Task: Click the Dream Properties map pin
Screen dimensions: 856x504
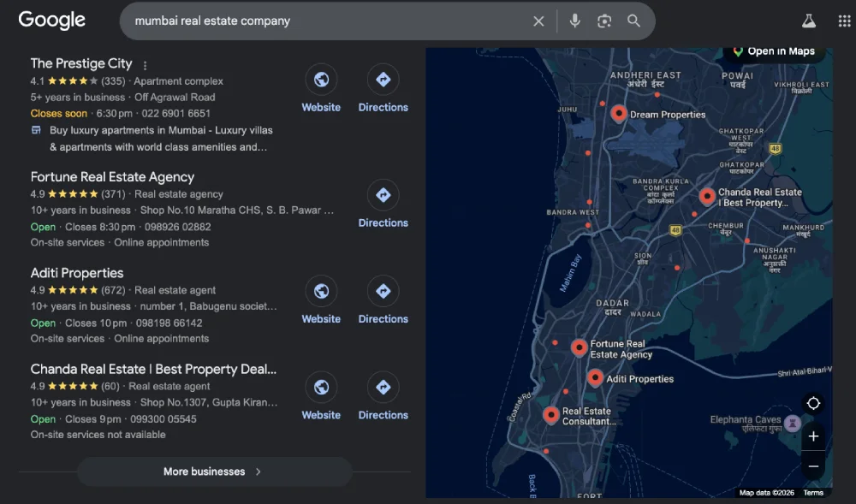Action: [619, 114]
